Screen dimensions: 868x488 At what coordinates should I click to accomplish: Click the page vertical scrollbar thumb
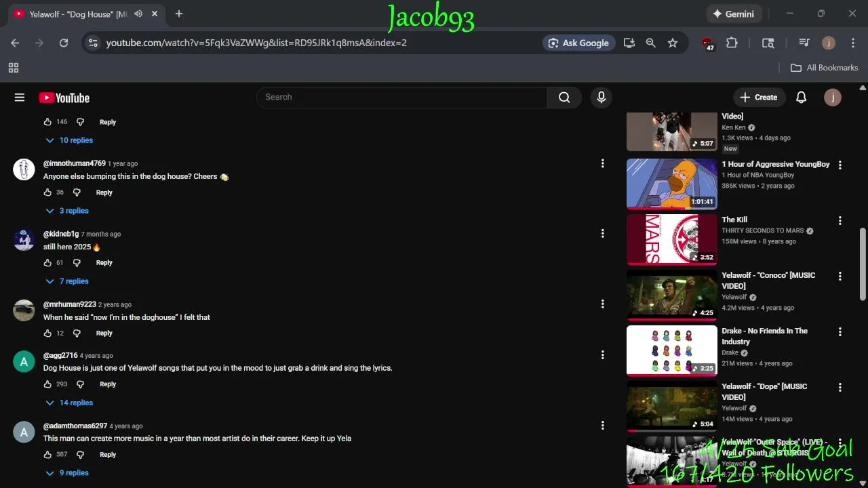point(863,264)
